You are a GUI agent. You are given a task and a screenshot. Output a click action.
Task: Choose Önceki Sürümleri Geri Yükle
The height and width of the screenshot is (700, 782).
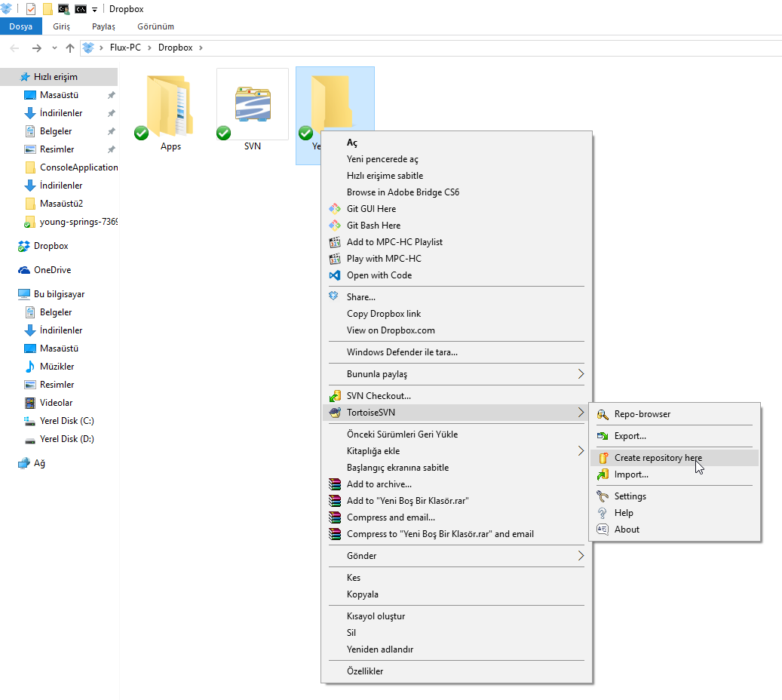pos(456,434)
